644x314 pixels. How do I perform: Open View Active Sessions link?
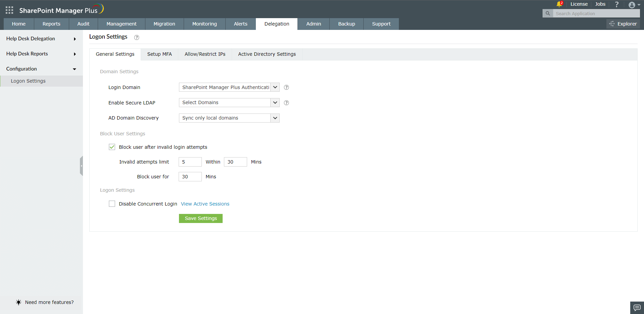[x=205, y=204]
